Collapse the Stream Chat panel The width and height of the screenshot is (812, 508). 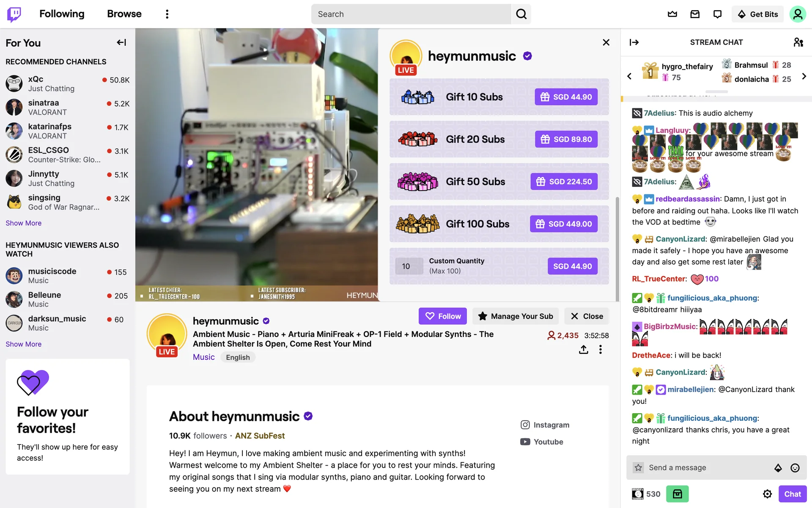pos(634,42)
